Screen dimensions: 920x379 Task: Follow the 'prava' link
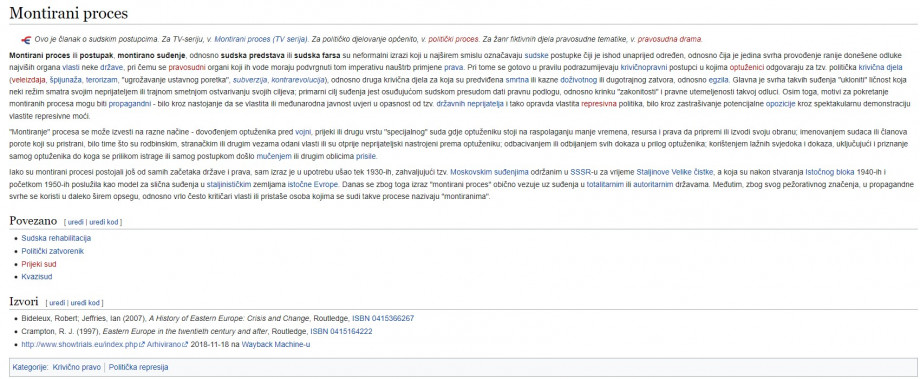tap(454, 67)
